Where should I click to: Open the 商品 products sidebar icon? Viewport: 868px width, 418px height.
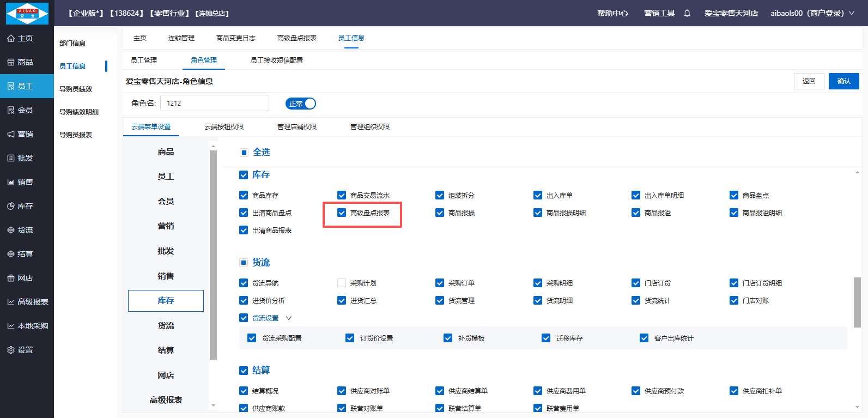[11, 62]
